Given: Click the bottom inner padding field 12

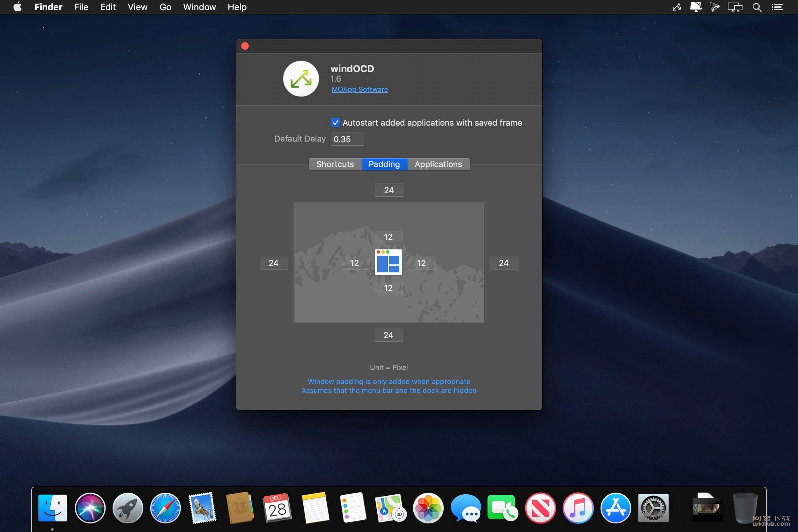Looking at the screenshot, I should coord(388,288).
